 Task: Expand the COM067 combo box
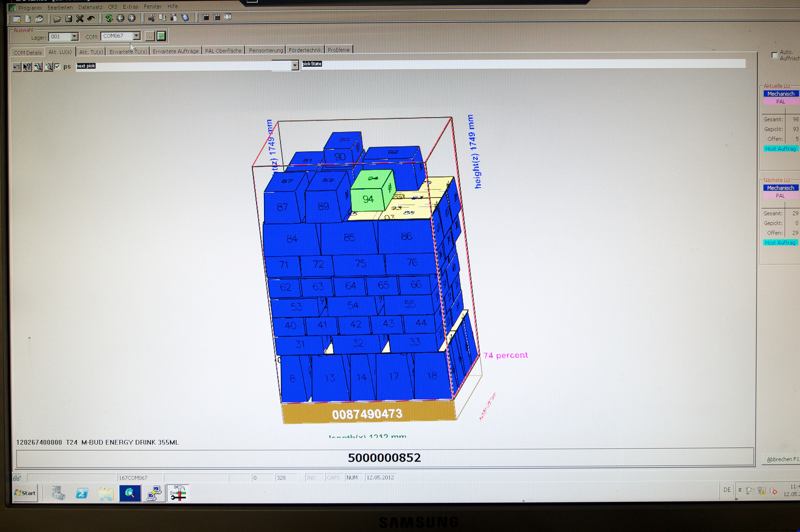coord(136,36)
